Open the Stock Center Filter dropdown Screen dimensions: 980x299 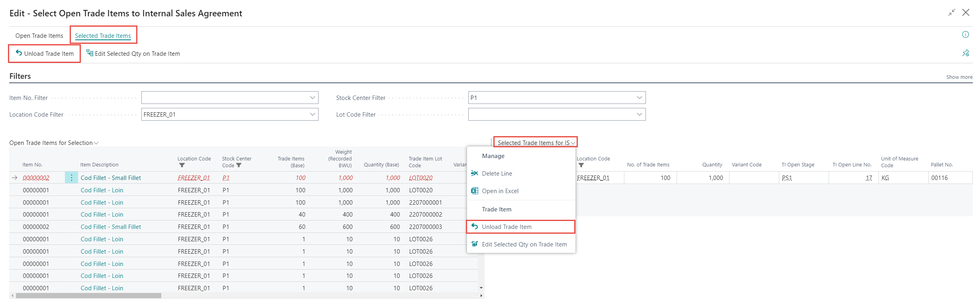639,98
